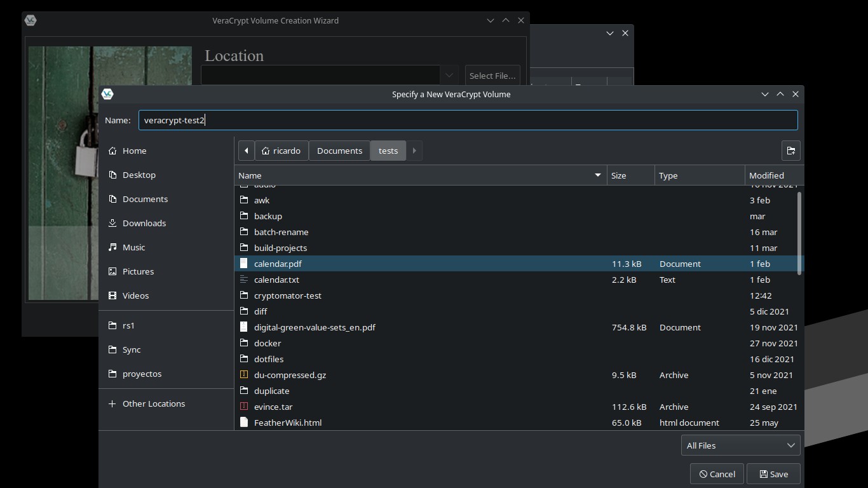The height and width of the screenshot is (488, 868).
Task: Click the calendar.txt file icon
Action: point(243,279)
